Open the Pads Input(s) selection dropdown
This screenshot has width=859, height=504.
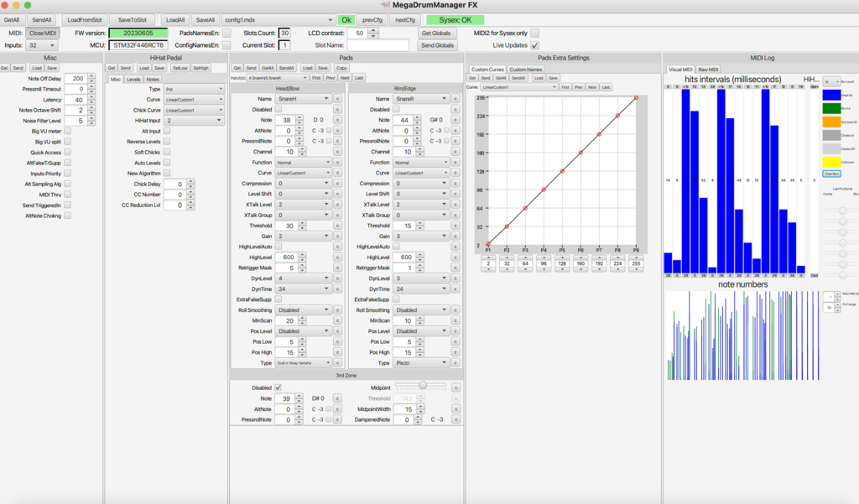(x=278, y=78)
